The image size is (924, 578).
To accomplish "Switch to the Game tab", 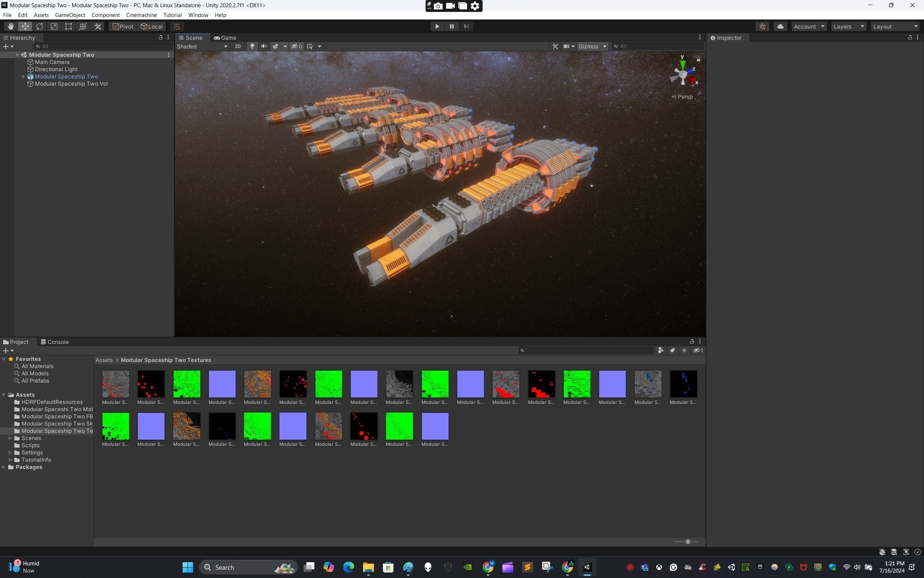I will pyautogui.click(x=225, y=38).
